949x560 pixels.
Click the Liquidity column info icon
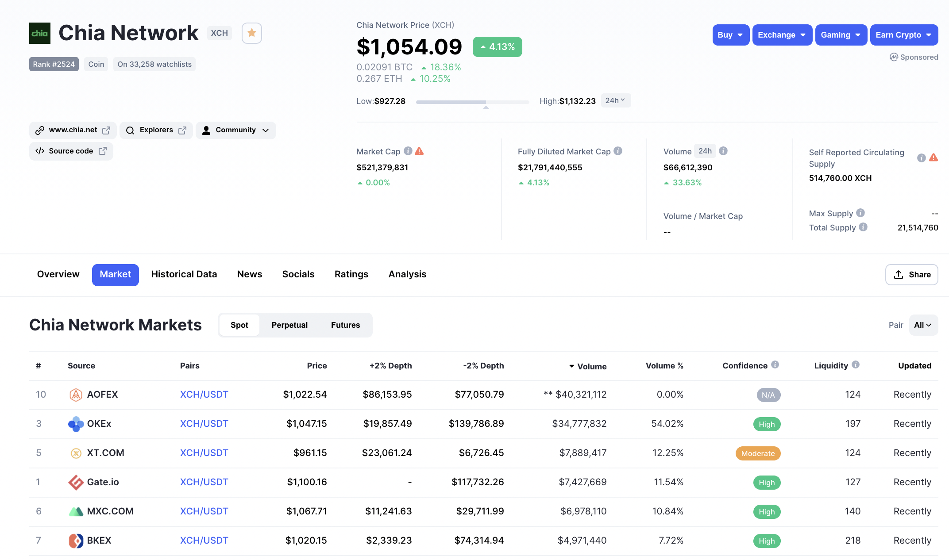855,365
